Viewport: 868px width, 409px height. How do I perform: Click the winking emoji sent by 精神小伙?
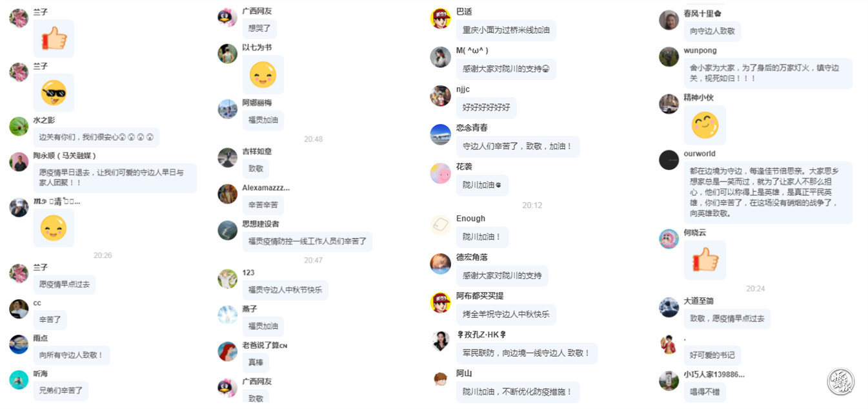[705, 125]
